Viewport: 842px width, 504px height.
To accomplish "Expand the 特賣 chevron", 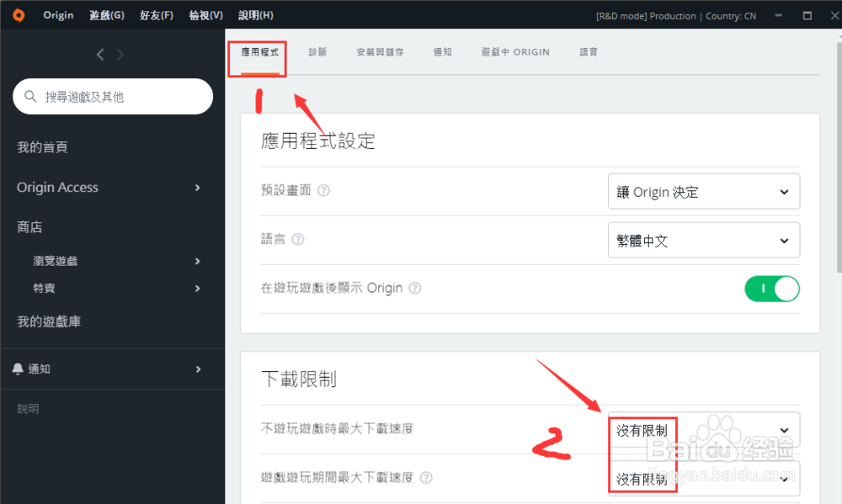I will 198,289.
